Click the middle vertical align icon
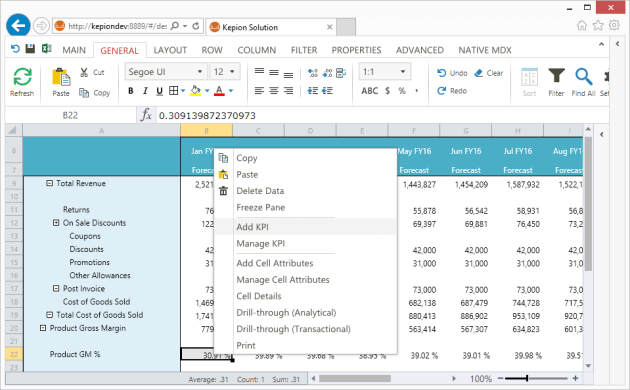 (274, 72)
